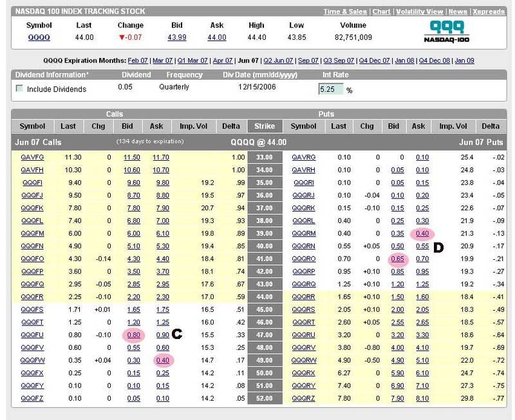Click the top quote bid price 43.99
515x420 pixels.
pyautogui.click(x=176, y=37)
